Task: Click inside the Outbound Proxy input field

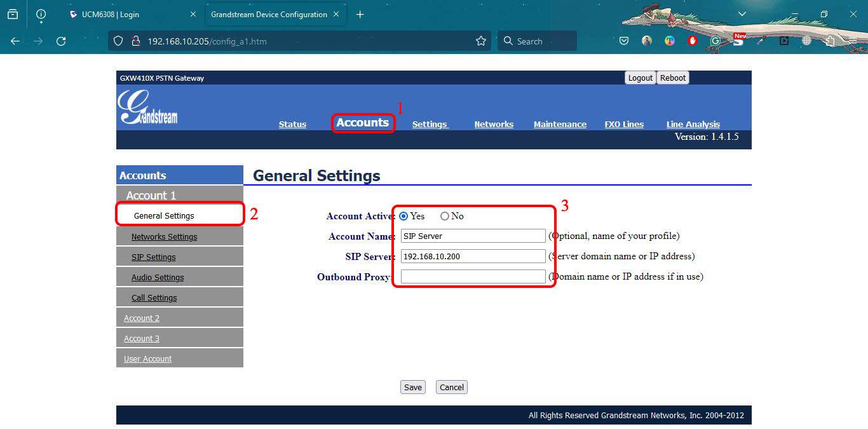Action: [472, 276]
